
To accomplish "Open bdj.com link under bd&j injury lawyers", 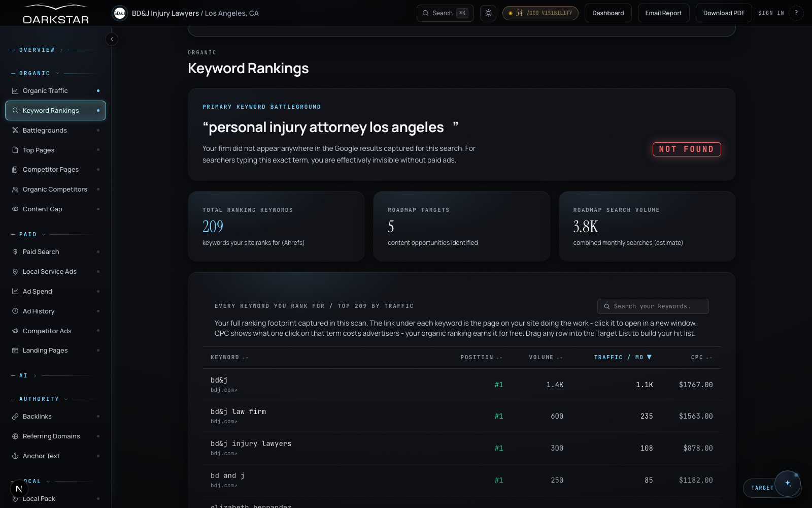I will pos(224,454).
